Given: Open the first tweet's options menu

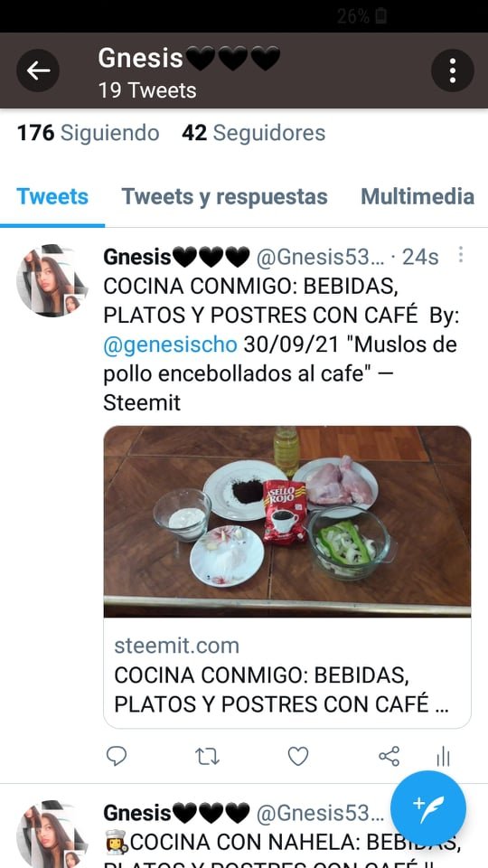Looking at the screenshot, I should click(x=460, y=255).
